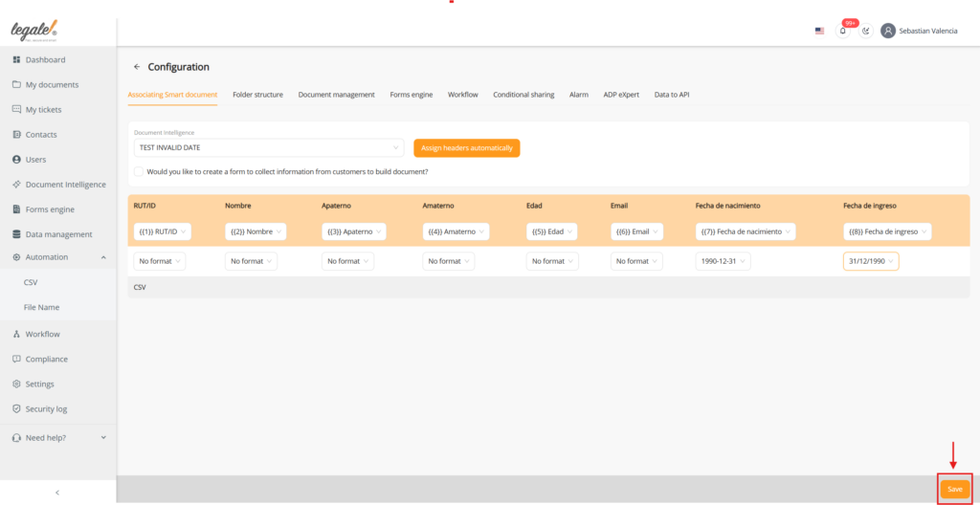Click the Users person icon

(17, 160)
